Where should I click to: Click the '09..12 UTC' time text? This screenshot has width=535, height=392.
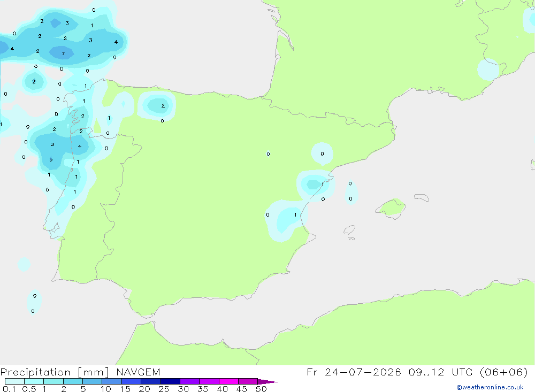click(440, 372)
